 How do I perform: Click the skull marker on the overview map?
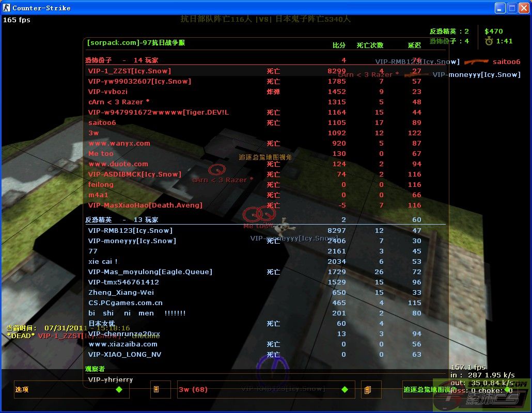tap(284, 225)
